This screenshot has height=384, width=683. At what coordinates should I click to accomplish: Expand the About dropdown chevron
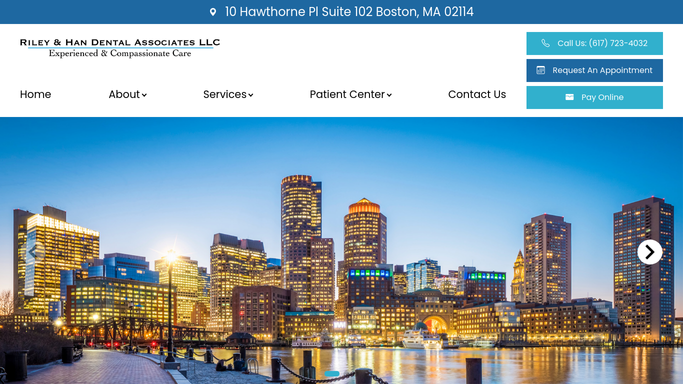pyautogui.click(x=144, y=95)
